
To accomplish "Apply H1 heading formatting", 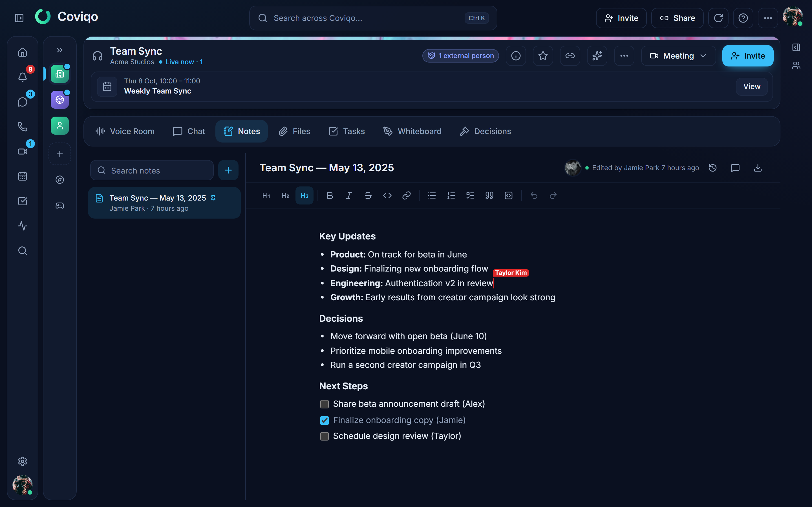I will (266, 195).
